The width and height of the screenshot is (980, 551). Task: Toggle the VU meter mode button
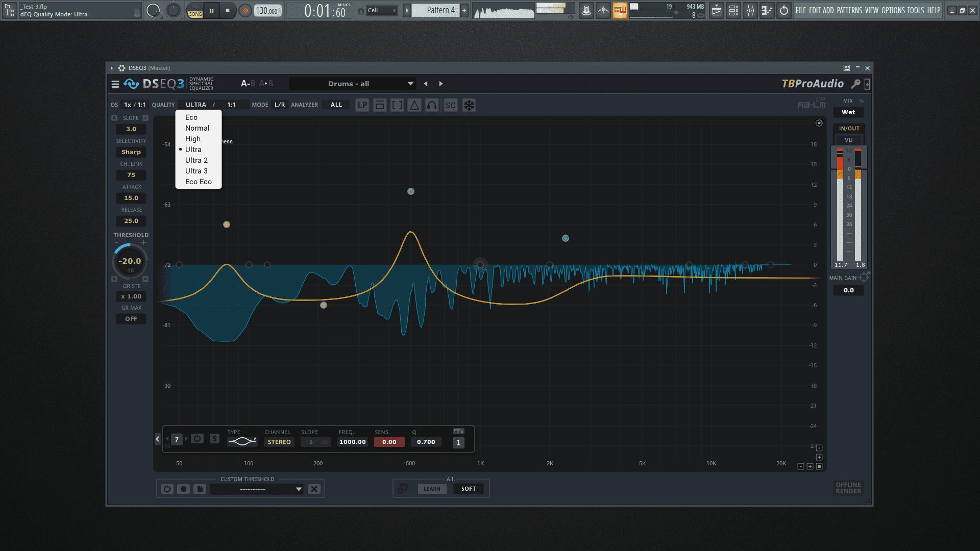(848, 140)
